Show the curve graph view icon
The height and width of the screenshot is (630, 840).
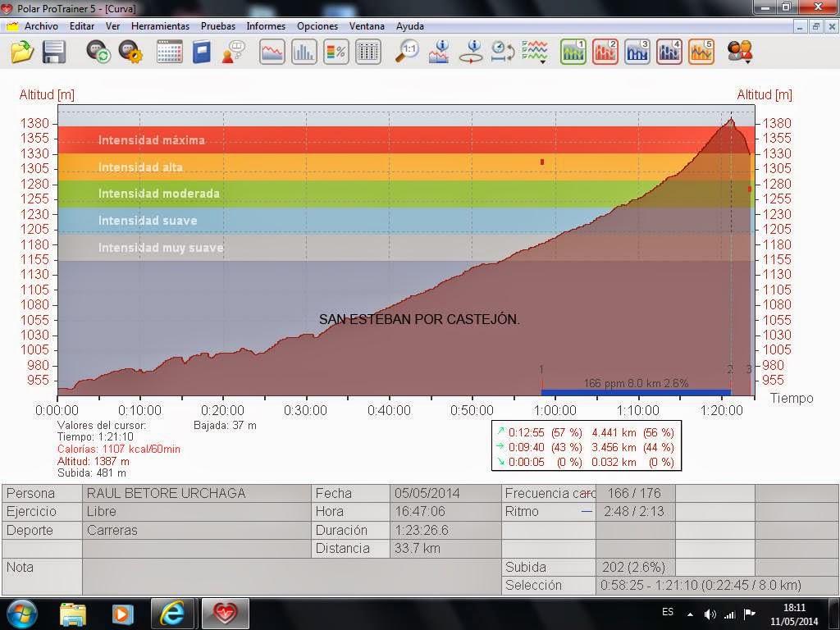point(272,52)
